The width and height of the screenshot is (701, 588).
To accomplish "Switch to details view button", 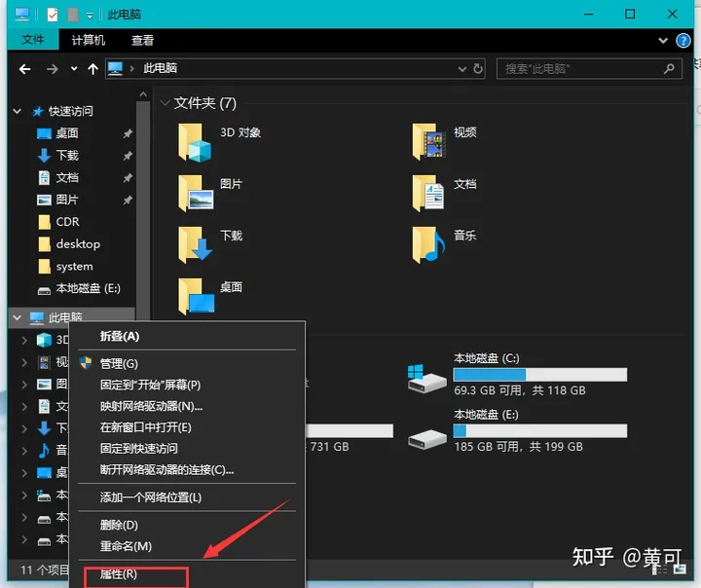I will 660,570.
